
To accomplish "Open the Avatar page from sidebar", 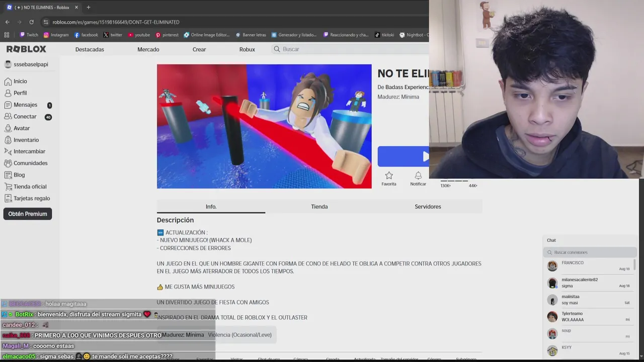I will pyautogui.click(x=17, y=128).
